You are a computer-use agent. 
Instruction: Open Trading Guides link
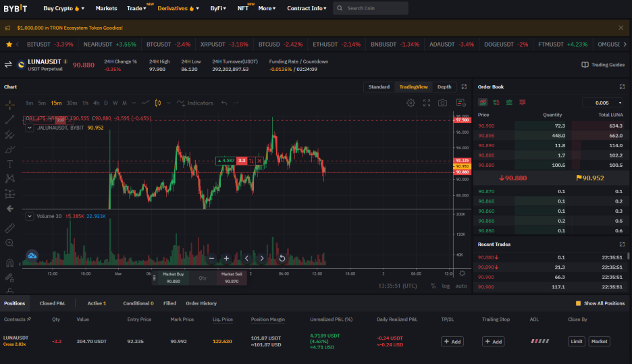click(603, 65)
